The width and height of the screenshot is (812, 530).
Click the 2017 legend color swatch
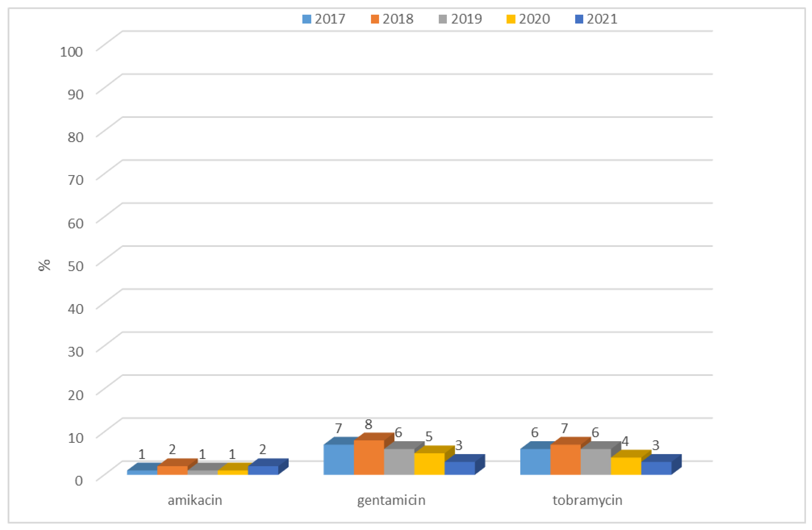[306, 19]
